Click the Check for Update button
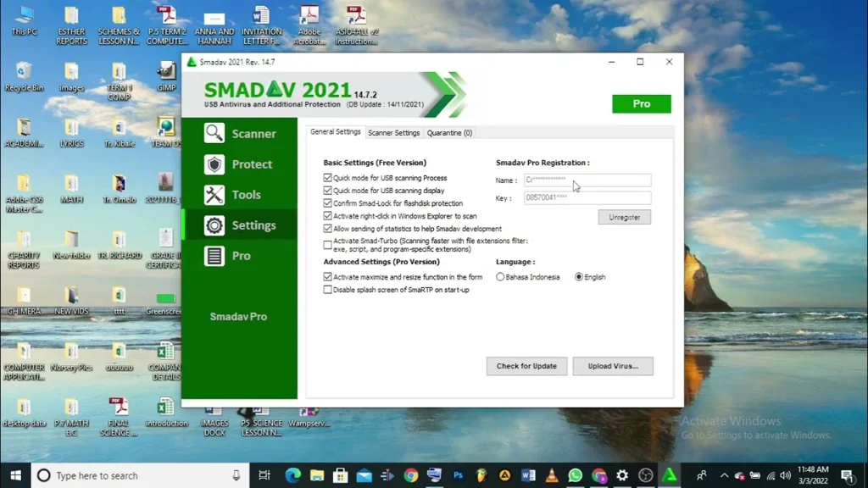Viewport: 868px width, 488px height. (526, 366)
